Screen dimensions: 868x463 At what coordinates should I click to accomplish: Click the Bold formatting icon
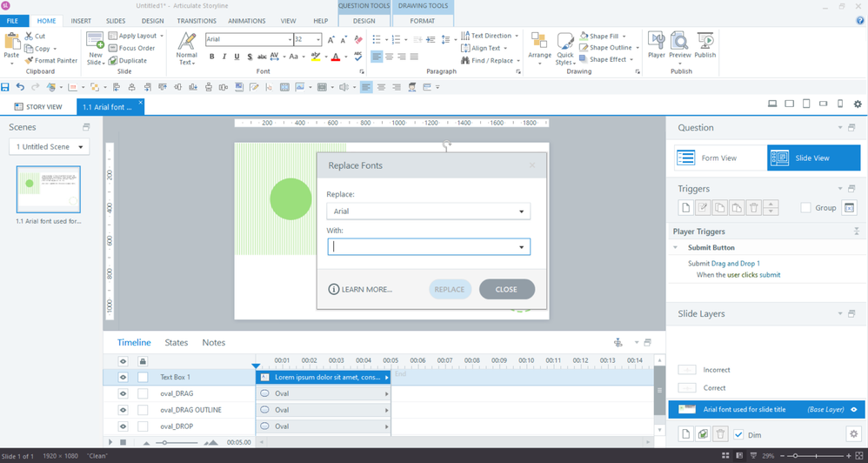click(211, 57)
